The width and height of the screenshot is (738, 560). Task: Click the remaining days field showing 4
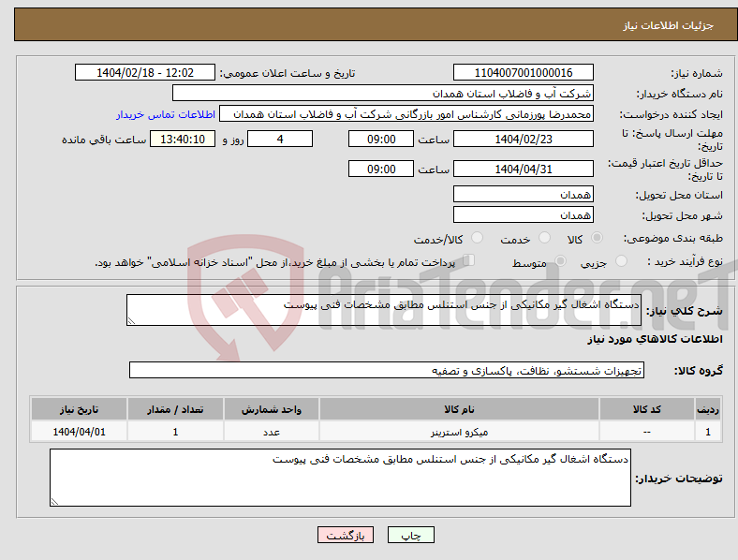click(280, 139)
